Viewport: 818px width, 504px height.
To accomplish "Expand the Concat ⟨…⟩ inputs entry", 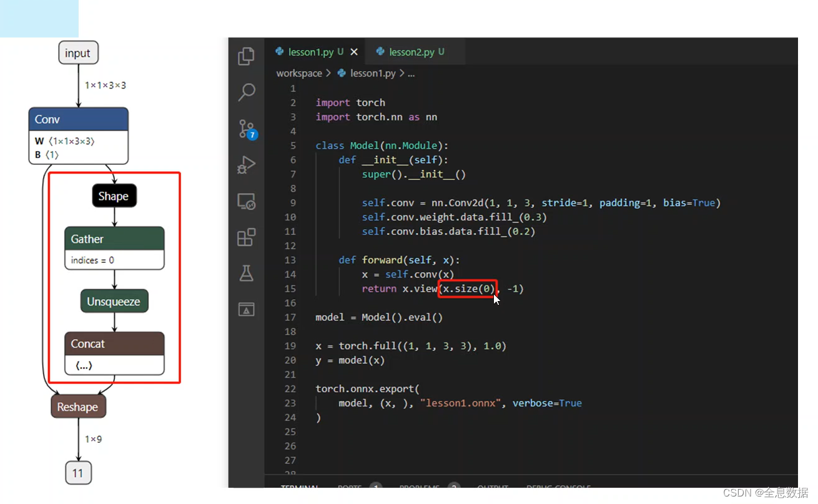I will click(x=84, y=365).
